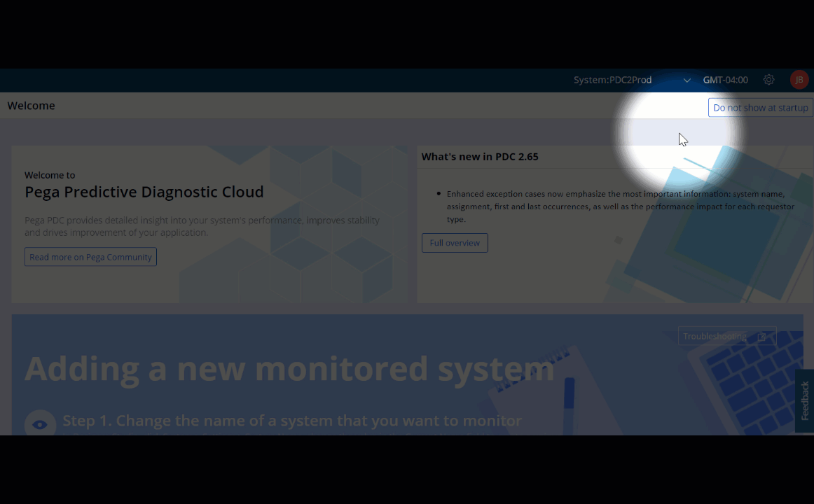Open the settings gear icon
The height and width of the screenshot is (504, 814).
(x=768, y=80)
